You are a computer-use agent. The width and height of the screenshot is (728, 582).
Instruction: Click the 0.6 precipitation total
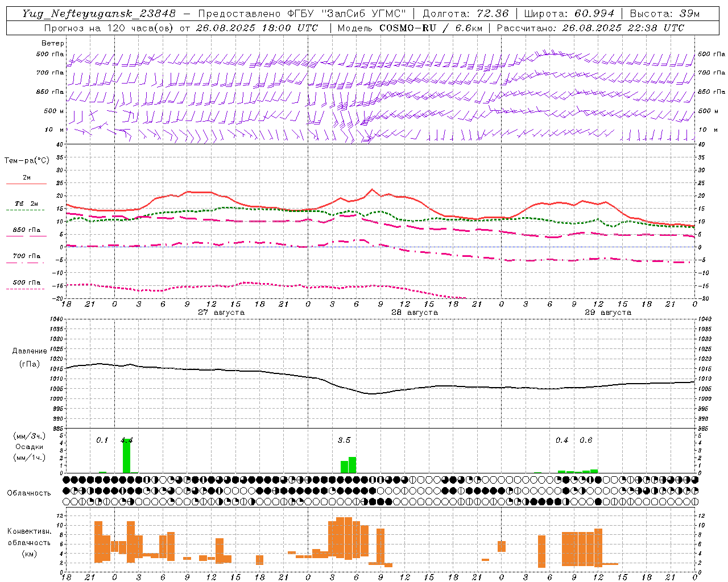tap(586, 440)
